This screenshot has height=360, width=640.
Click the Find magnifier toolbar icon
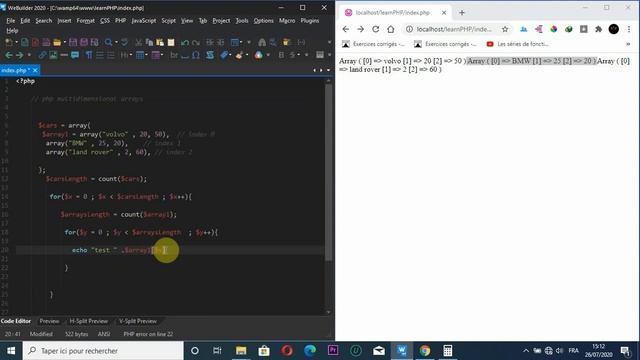click(109, 42)
